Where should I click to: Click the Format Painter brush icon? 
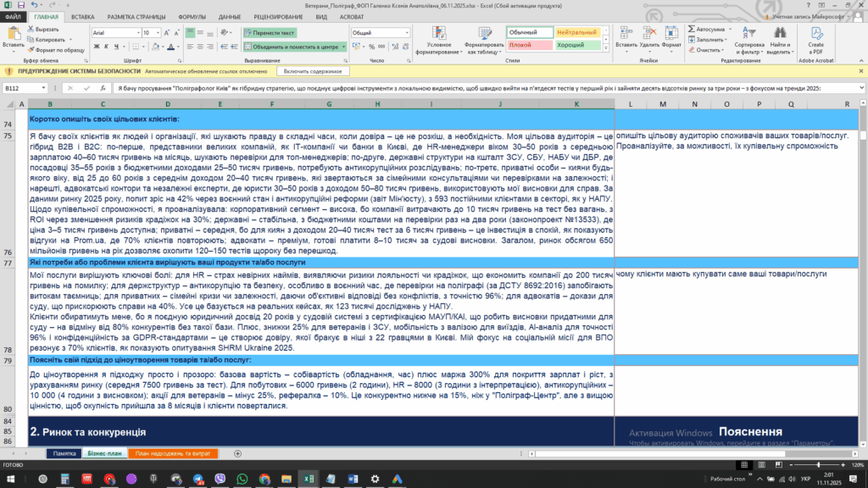click(x=31, y=49)
